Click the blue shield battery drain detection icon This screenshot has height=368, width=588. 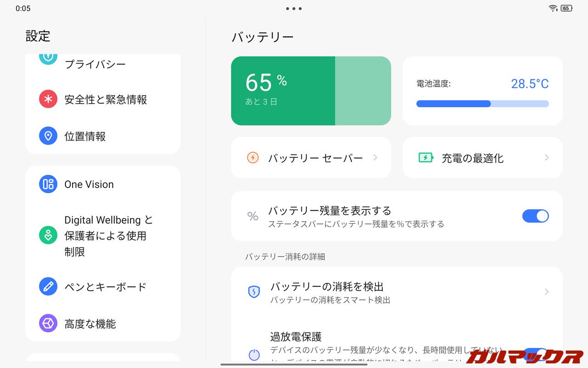pyautogui.click(x=254, y=292)
